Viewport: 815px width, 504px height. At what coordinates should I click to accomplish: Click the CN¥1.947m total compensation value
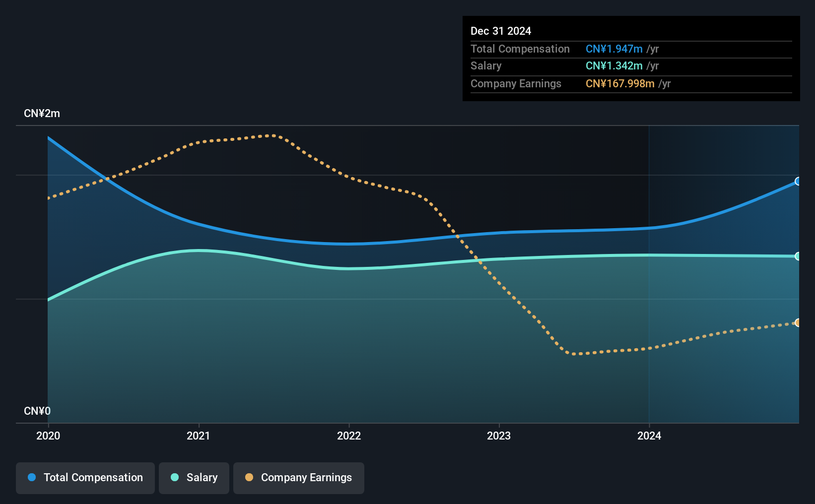pyautogui.click(x=614, y=49)
